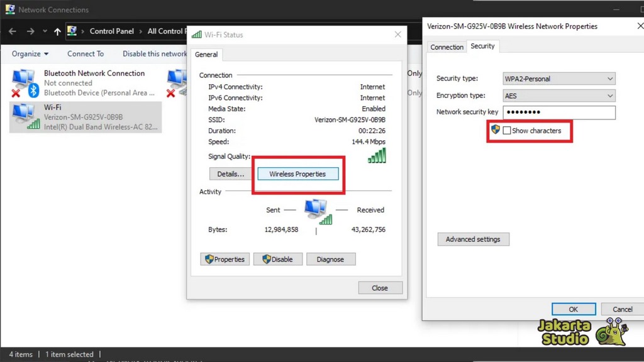Click the Back navigation arrow
The height and width of the screenshot is (362, 644).
(13, 31)
